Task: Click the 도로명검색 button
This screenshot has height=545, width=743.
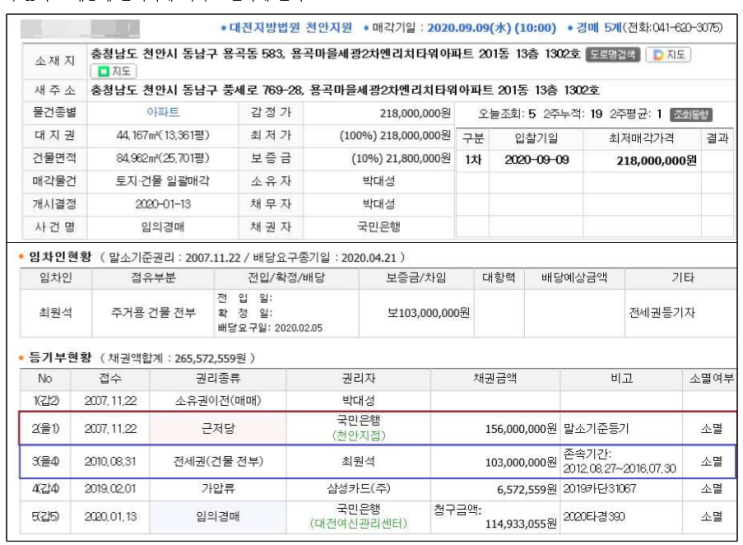Action: click(x=613, y=55)
